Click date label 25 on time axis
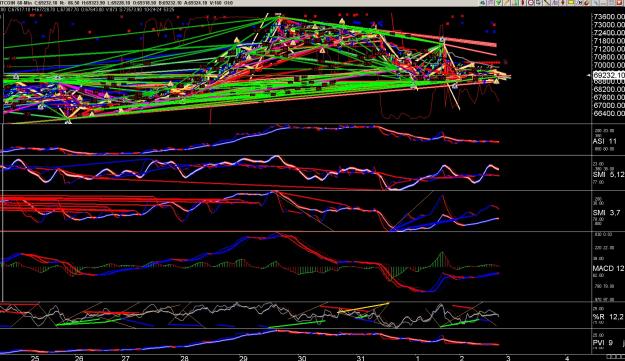The image size is (625, 361). click(x=35, y=358)
